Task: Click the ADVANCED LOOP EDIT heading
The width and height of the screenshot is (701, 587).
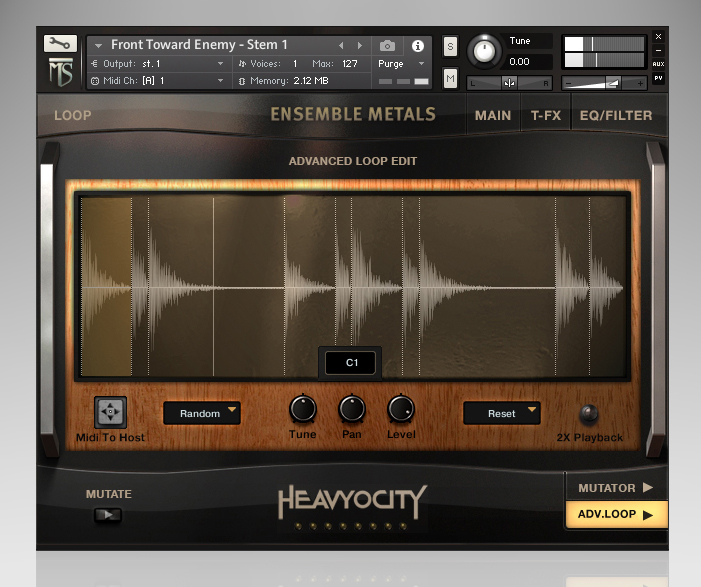Action: click(353, 161)
